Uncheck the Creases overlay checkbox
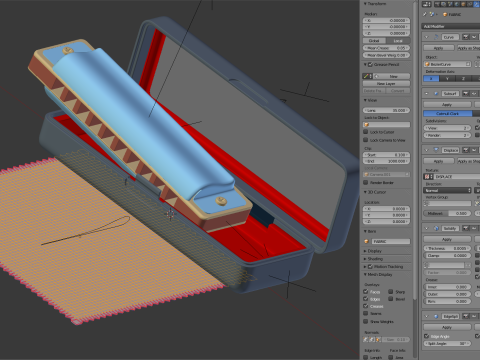Screen dimensions: 480x360 tap(366, 306)
